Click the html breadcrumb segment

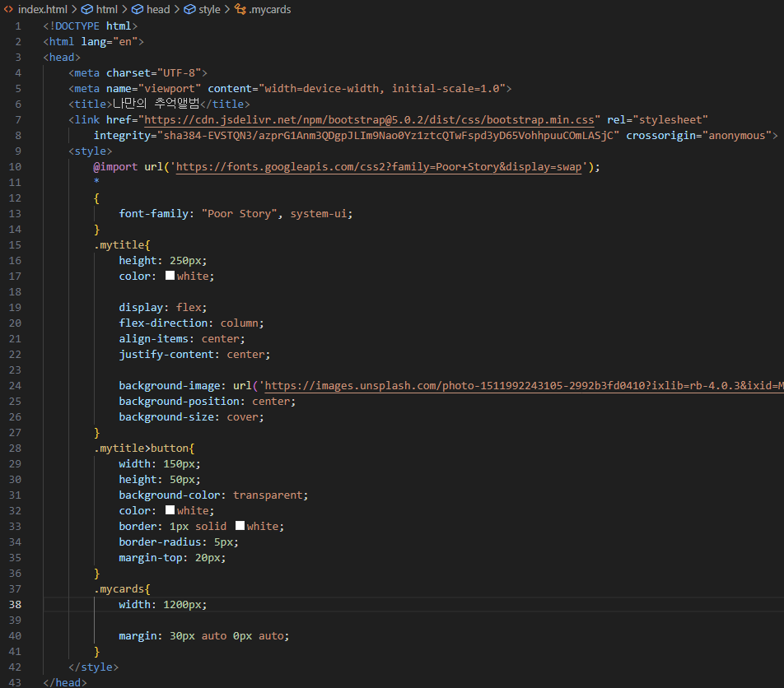106,10
